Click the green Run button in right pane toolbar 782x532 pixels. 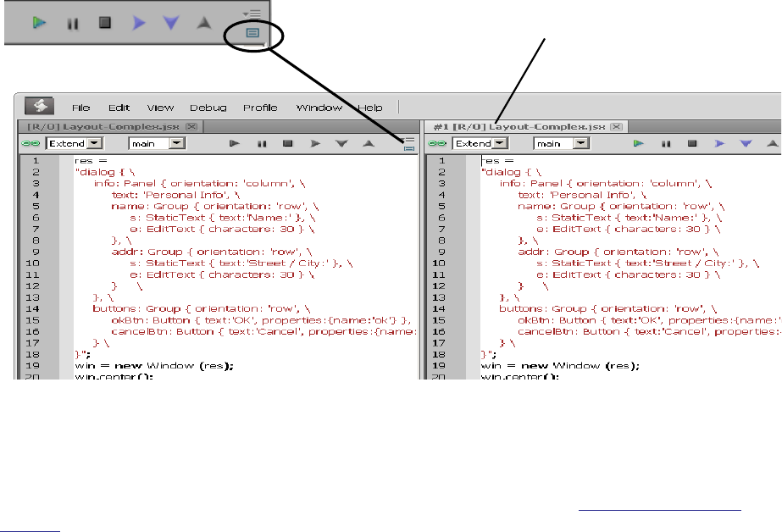pos(638,144)
